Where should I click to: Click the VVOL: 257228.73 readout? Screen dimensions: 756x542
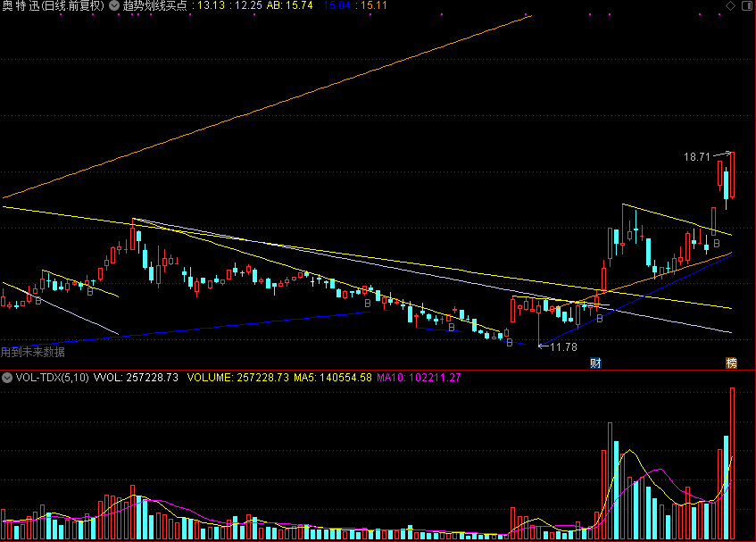(136, 378)
